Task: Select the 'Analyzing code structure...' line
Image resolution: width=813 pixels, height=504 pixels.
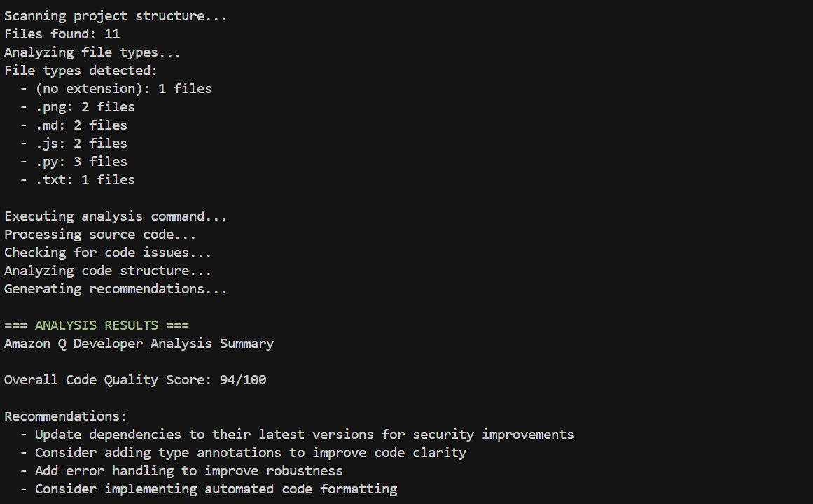Action: [108, 271]
